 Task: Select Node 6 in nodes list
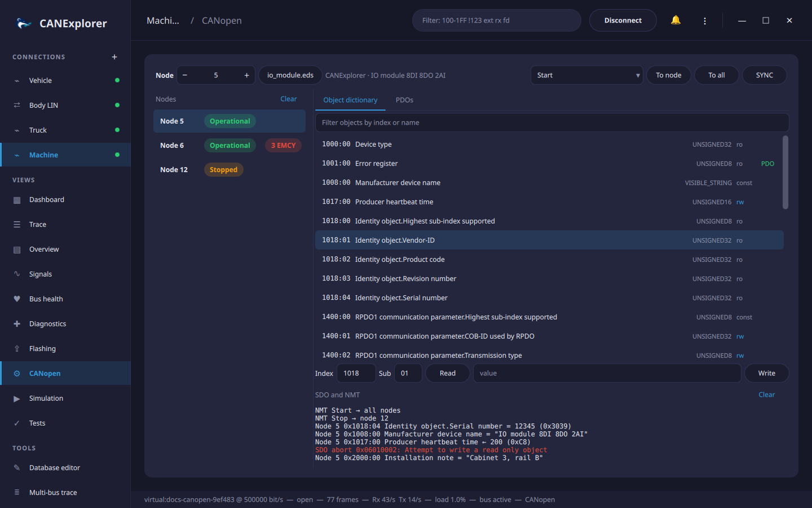click(x=230, y=146)
